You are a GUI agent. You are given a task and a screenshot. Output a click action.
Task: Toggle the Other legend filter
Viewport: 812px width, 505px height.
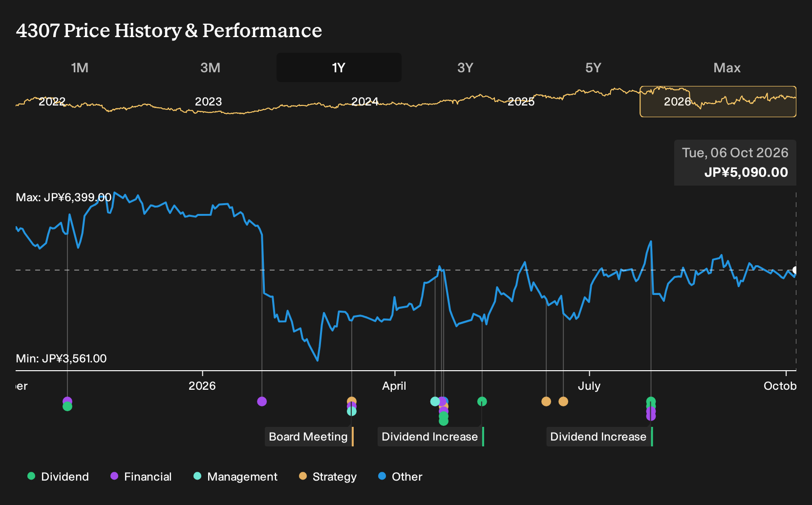coord(400,477)
